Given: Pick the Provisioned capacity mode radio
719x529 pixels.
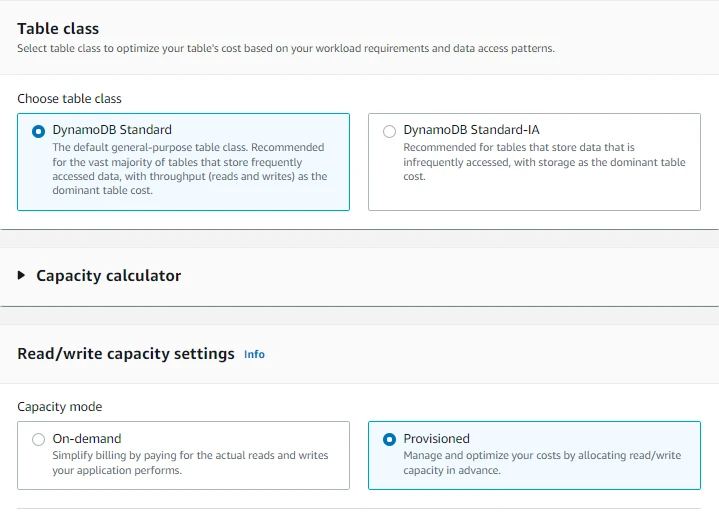Looking at the screenshot, I should coord(389,439).
